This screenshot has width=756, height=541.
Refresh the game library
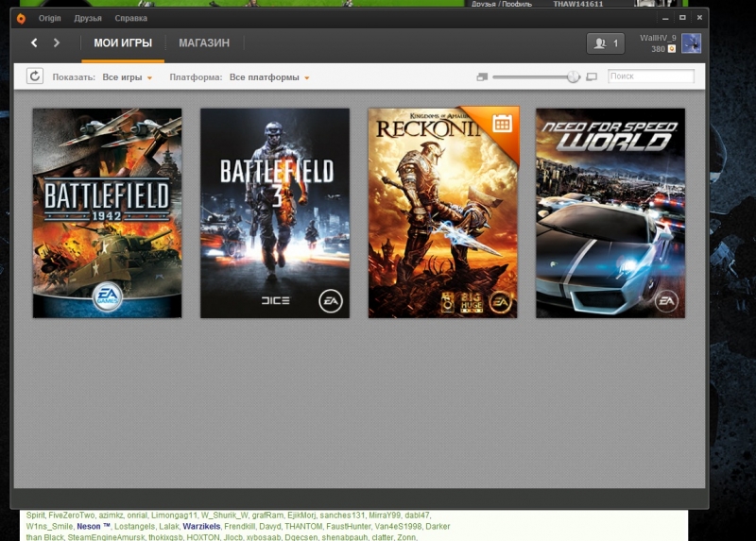tap(35, 76)
